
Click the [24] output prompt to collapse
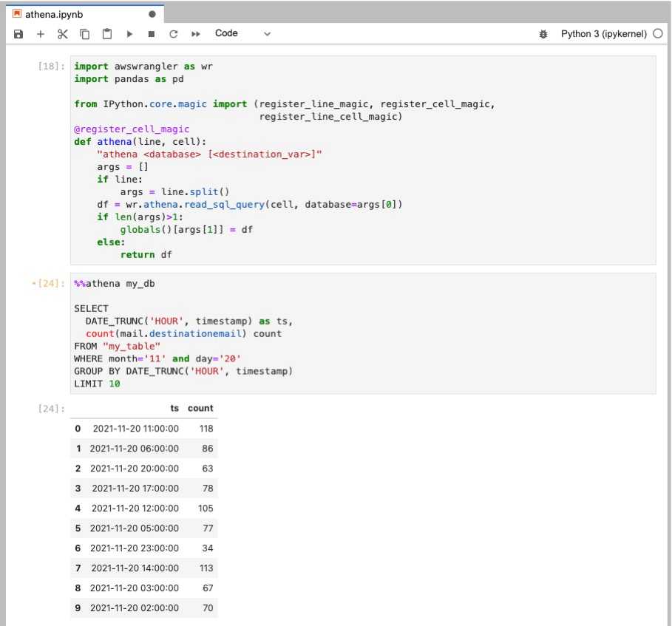(51, 408)
